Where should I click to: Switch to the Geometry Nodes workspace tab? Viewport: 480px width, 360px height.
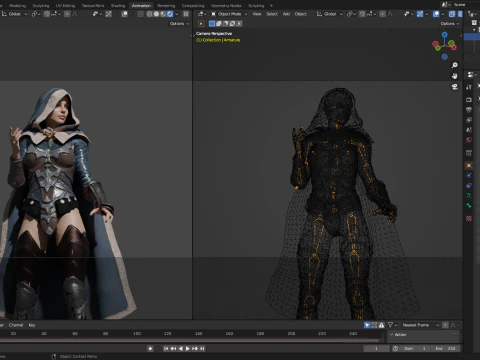(x=226, y=6)
